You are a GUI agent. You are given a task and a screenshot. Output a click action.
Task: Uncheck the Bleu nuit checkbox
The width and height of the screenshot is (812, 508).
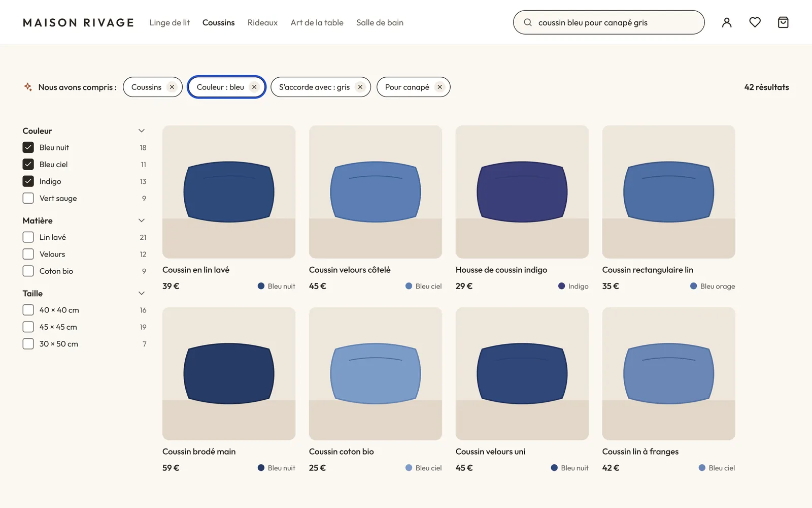coord(28,147)
